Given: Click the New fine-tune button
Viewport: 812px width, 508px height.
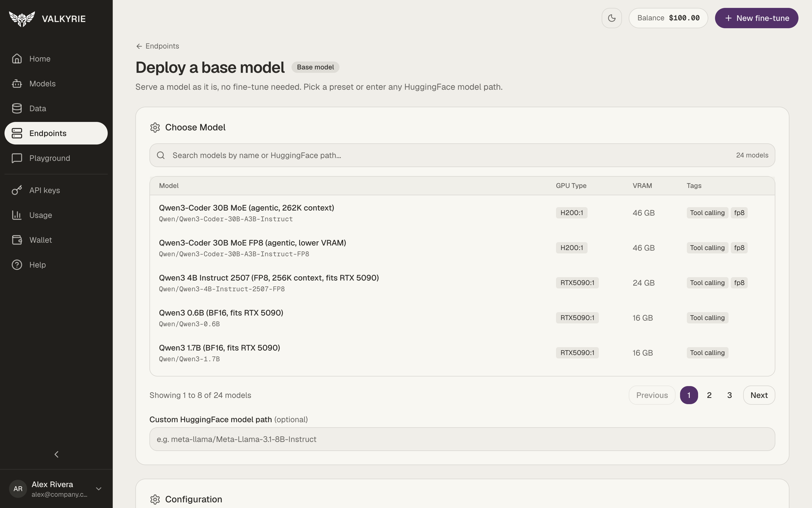Looking at the screenshot, I should tap(756, 18).
